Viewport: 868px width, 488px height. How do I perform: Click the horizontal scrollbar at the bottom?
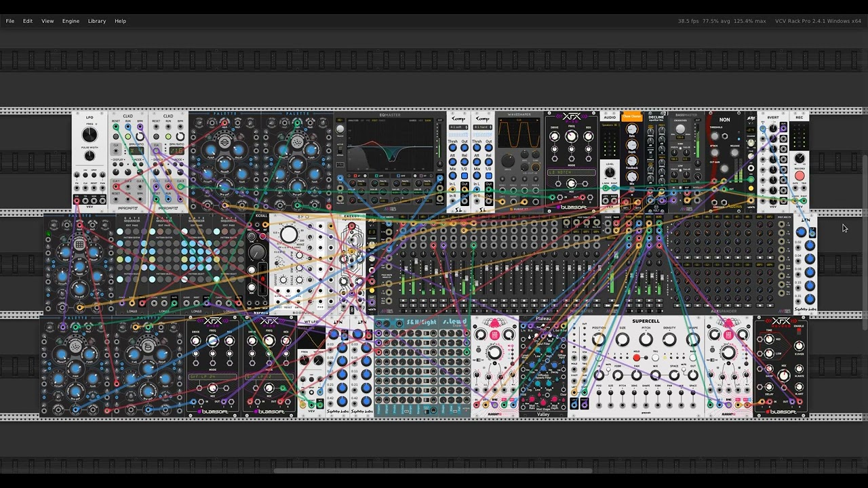(x=433, y=470)
